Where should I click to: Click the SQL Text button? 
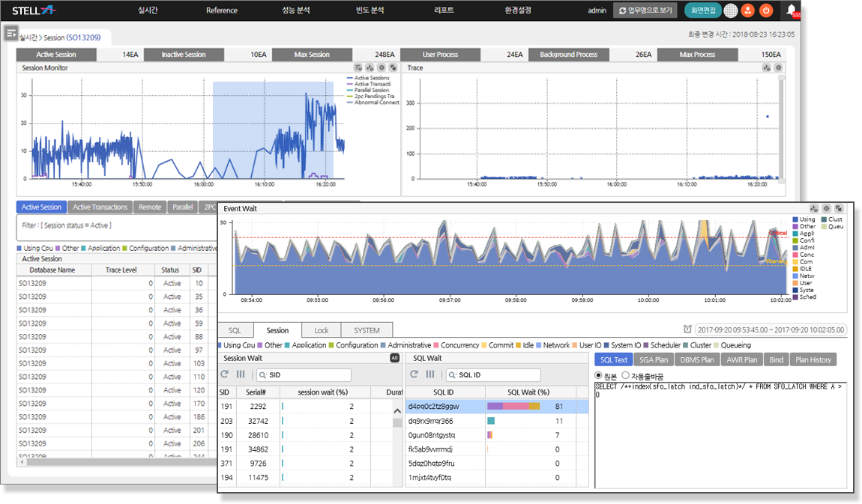[613, 359]
